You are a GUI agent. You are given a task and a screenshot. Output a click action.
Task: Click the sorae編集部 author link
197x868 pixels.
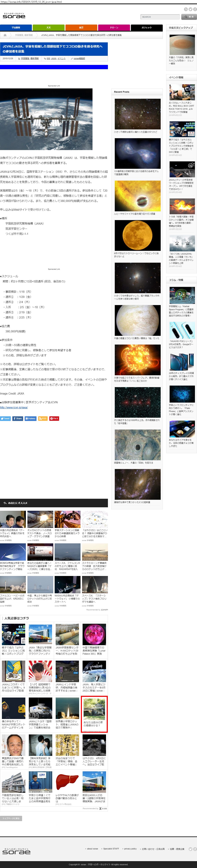(79, 58)
